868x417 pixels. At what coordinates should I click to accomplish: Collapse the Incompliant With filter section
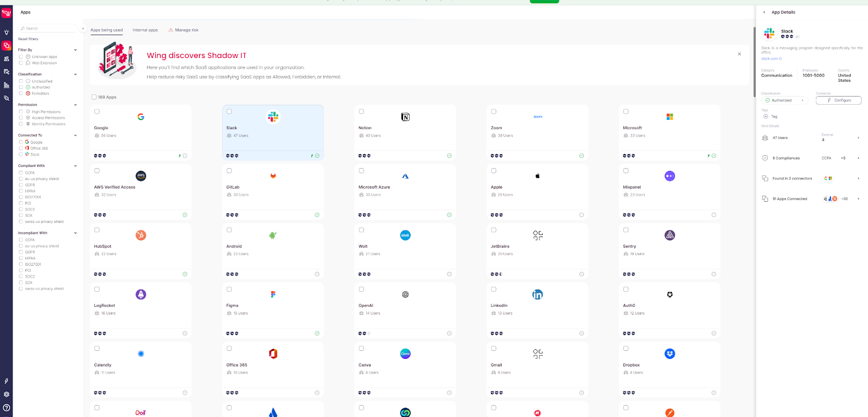75,233
